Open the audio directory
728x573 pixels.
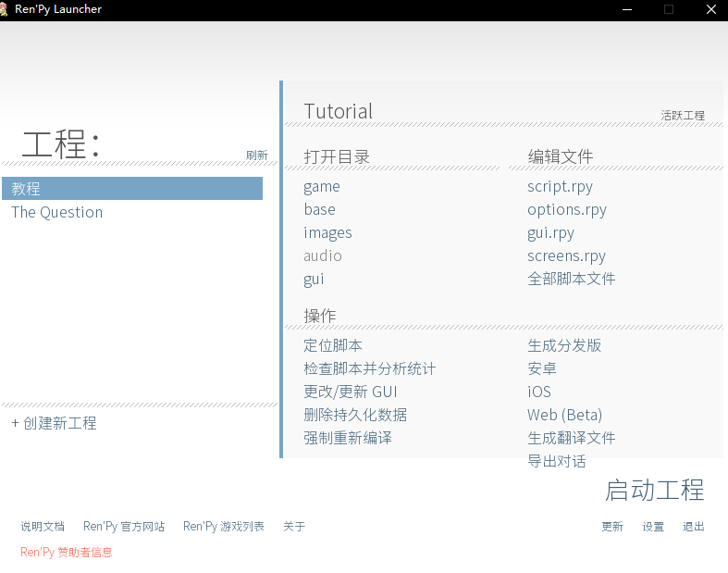tap(323, 256)
